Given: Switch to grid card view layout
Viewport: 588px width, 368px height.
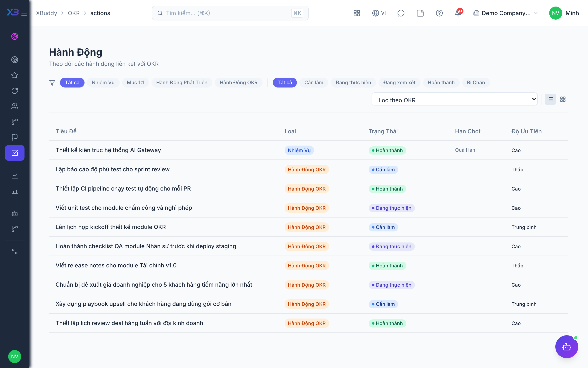Looking at the screenshot, I should (563, 99).
